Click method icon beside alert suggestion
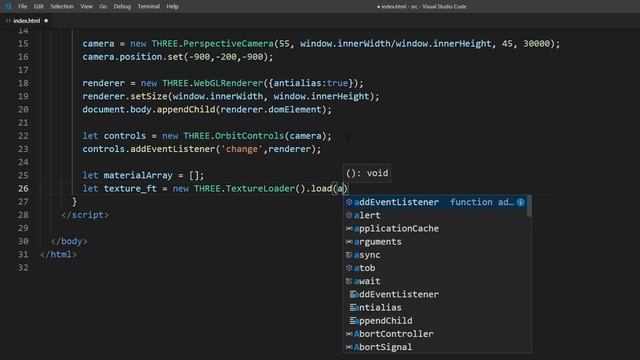640x360 pixels. tap(349, 215)
